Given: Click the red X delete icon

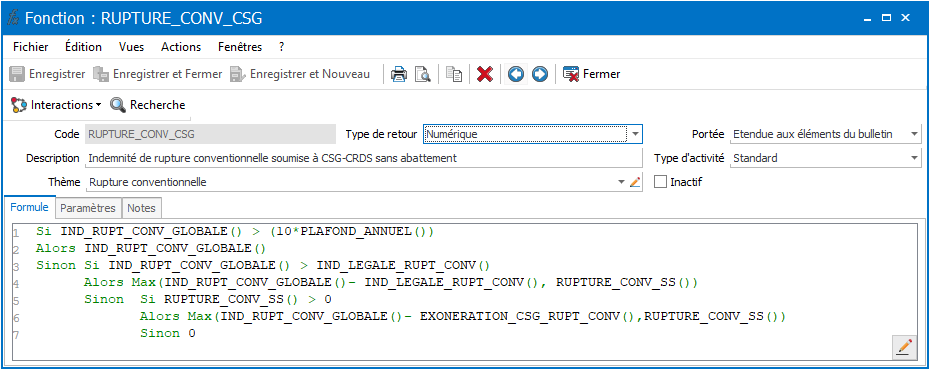Looking at the screenshot, I should pyautogui.click(x=485, y=74).
